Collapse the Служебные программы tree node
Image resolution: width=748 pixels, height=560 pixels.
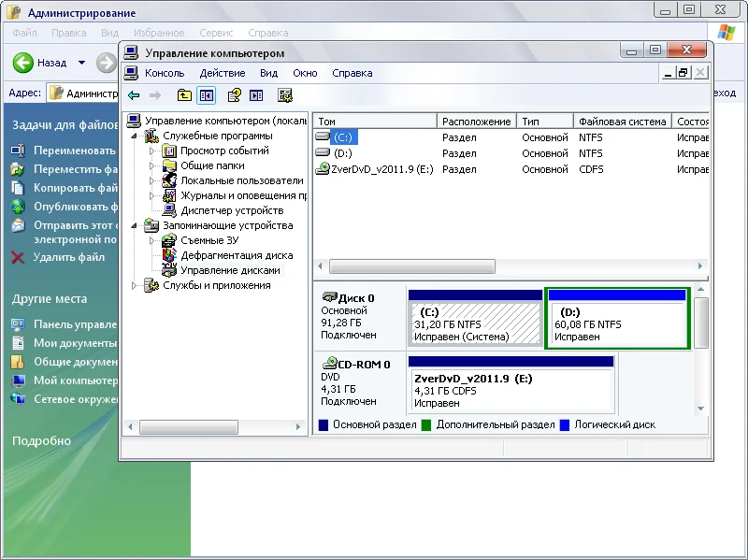tap(135, 136)
